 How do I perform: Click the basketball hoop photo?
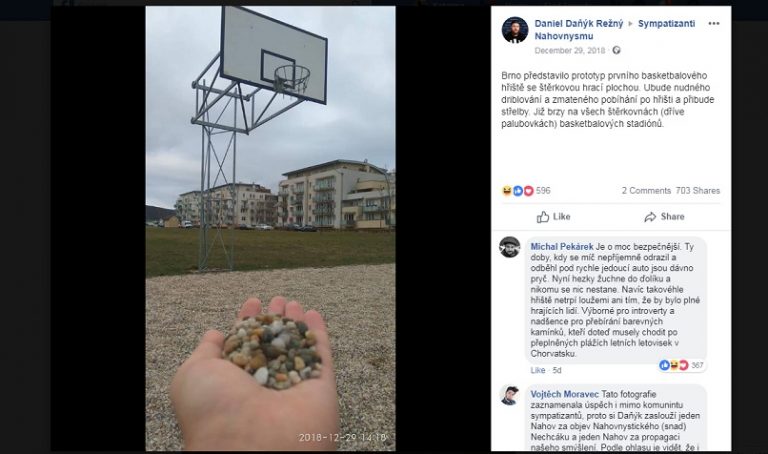pos(270,228)
